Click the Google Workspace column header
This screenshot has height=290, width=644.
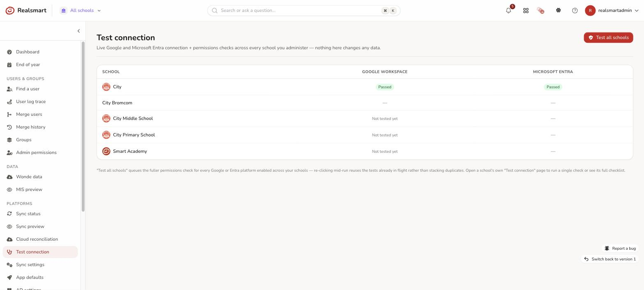coord(385,71)
